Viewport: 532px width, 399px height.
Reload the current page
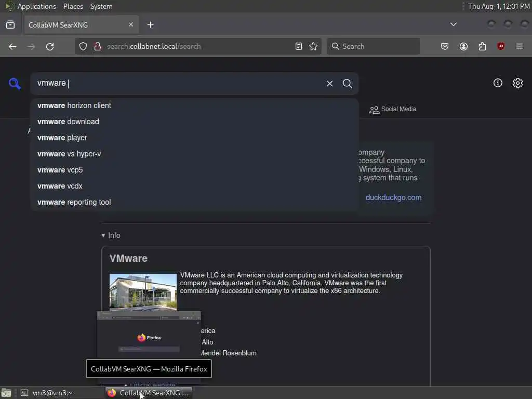tap(50, 46)
